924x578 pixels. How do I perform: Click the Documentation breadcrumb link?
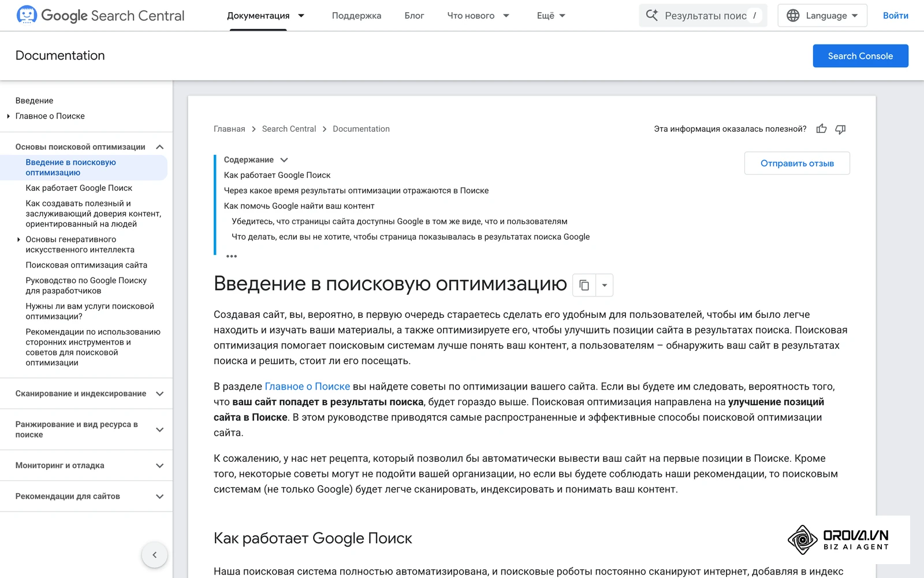[361, 129]
